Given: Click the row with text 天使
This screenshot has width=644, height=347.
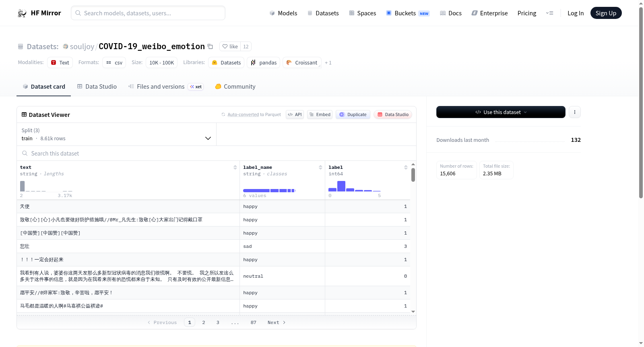Looking at the screenshot, I should [213, 206].
